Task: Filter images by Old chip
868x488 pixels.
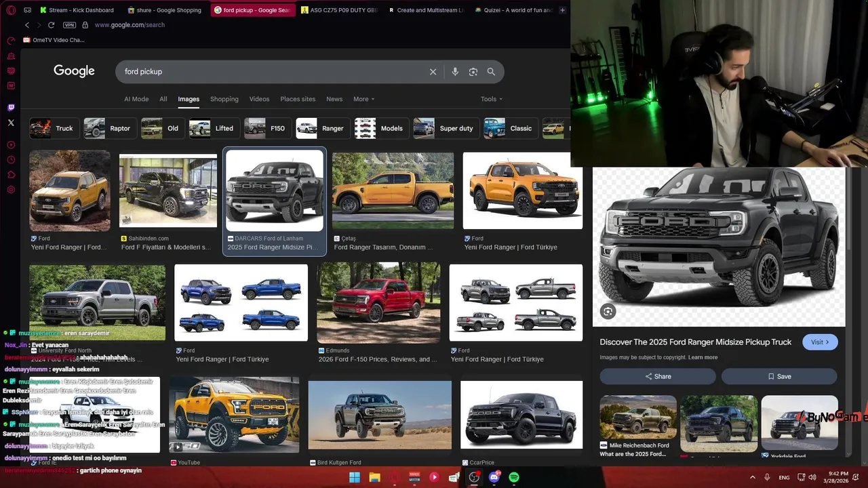Action: [x=161, y=128]
